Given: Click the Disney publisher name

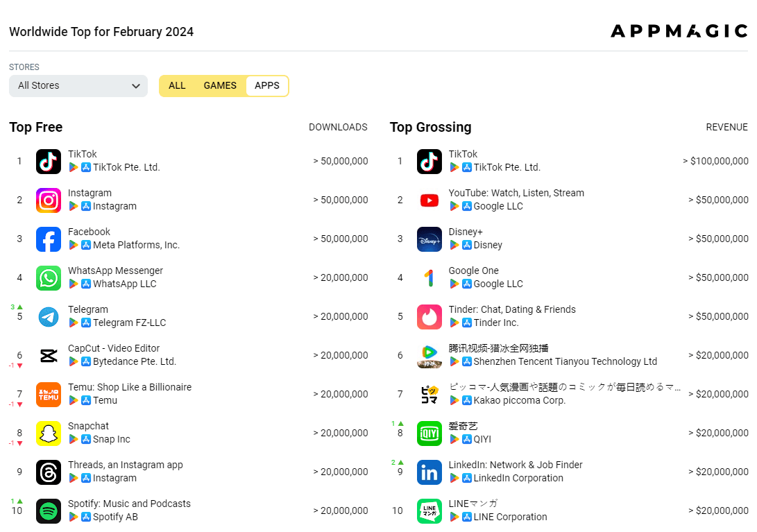Looking at the screenshot, I should 488,246.
